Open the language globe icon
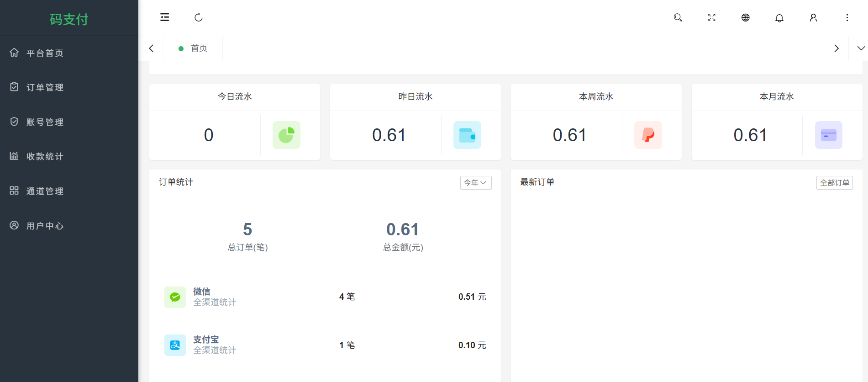The width and height of the screenshot is (868, 382). [745, 17]
